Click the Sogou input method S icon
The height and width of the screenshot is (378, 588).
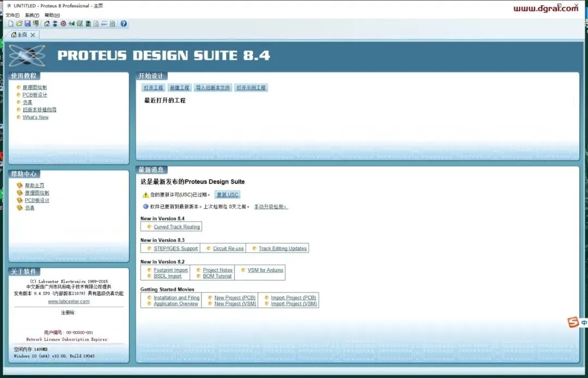573,322
